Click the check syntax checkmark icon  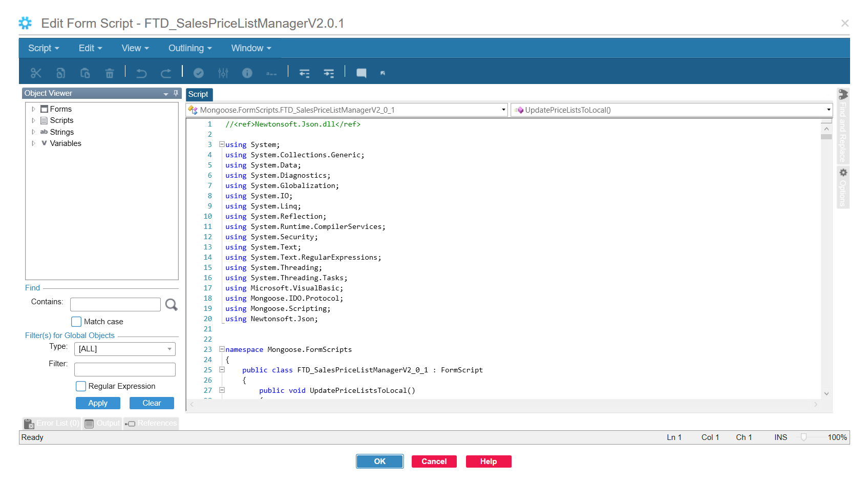click(x=199, y=73)
